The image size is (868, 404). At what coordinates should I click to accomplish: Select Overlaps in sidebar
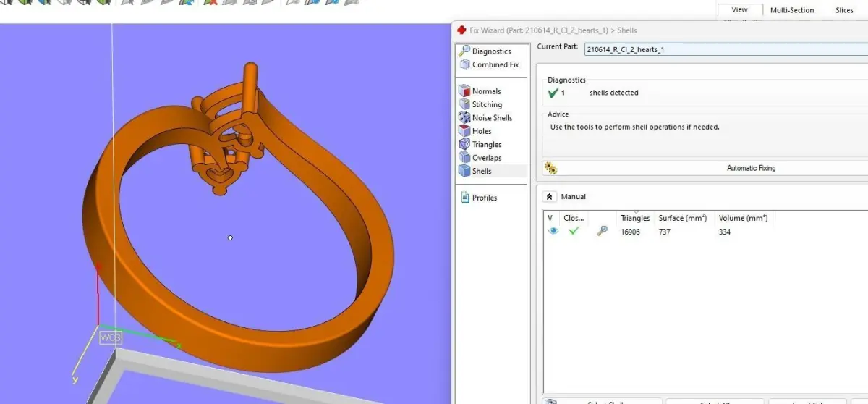480,158
